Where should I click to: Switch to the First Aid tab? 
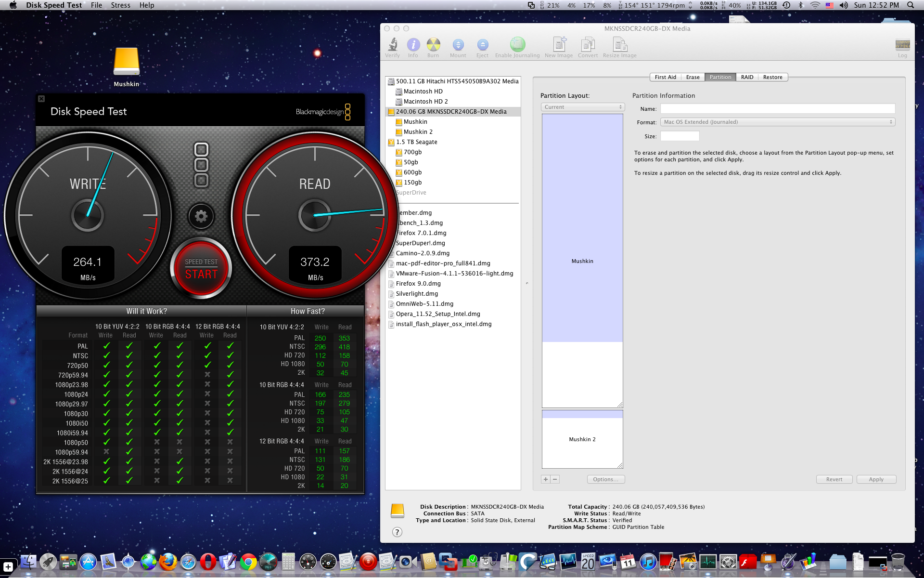(665, 77)
